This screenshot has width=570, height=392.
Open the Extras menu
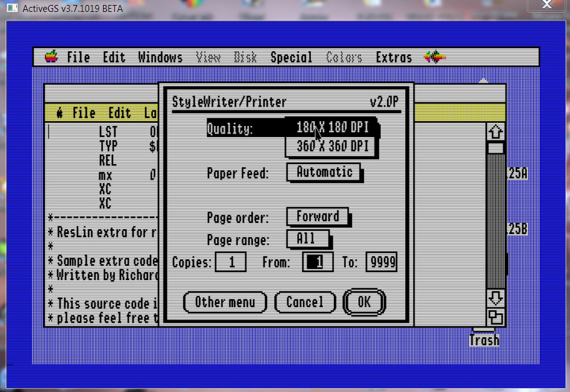394,57
